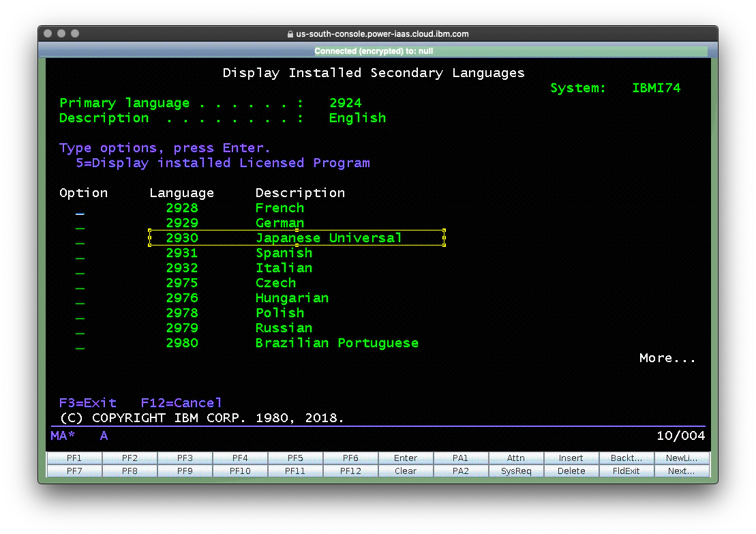This screenshot has height=534, width=756.
Task: Click the PF10 function key button
Action: (240, 471)
